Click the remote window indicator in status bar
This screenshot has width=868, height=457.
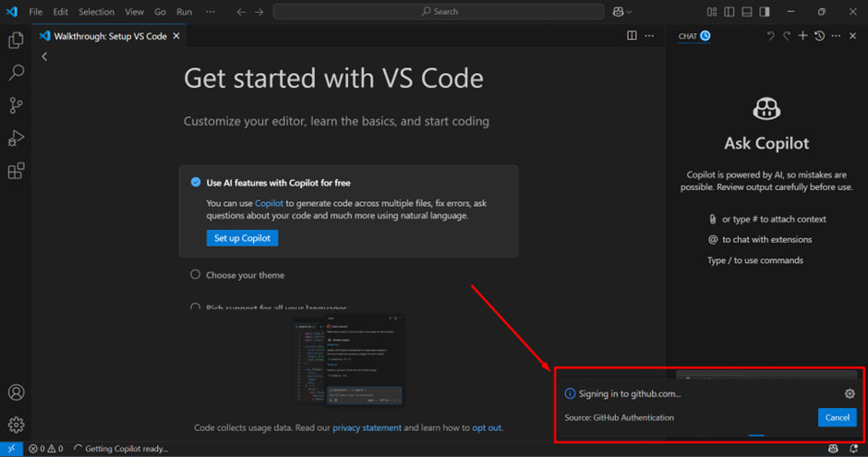(x=11, y=449)
